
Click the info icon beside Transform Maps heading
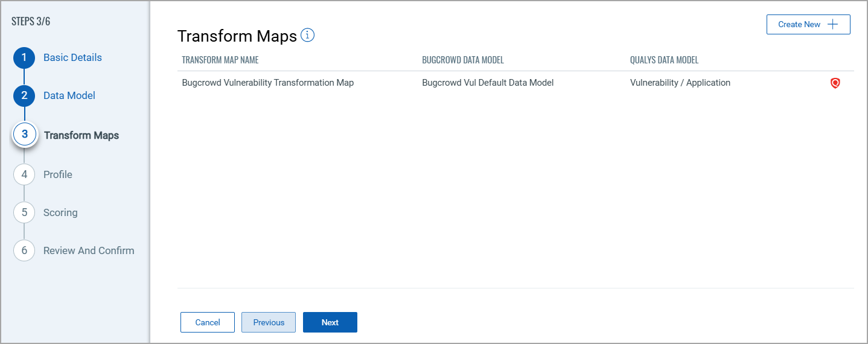pos(308,36)
